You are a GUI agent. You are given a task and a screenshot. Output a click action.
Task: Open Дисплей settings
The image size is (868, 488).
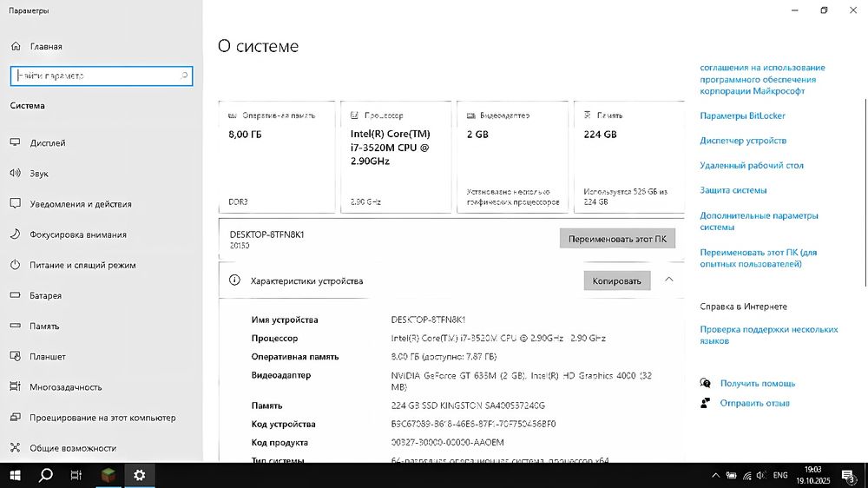pyautogui.click(x=48, y=143)
